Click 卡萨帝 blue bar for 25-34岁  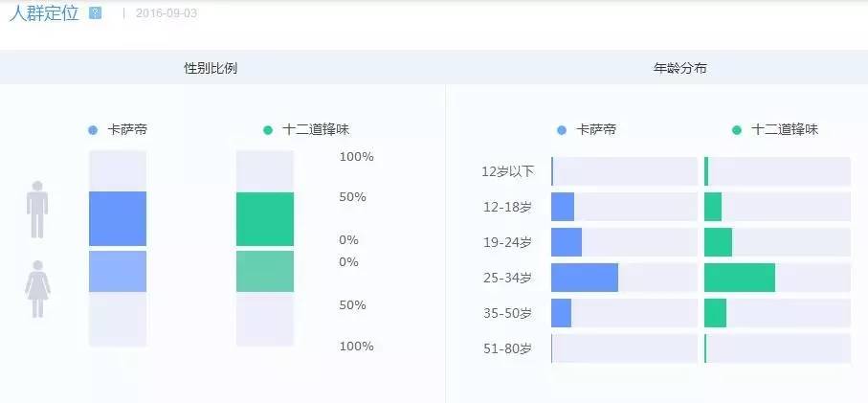[585, 278]
